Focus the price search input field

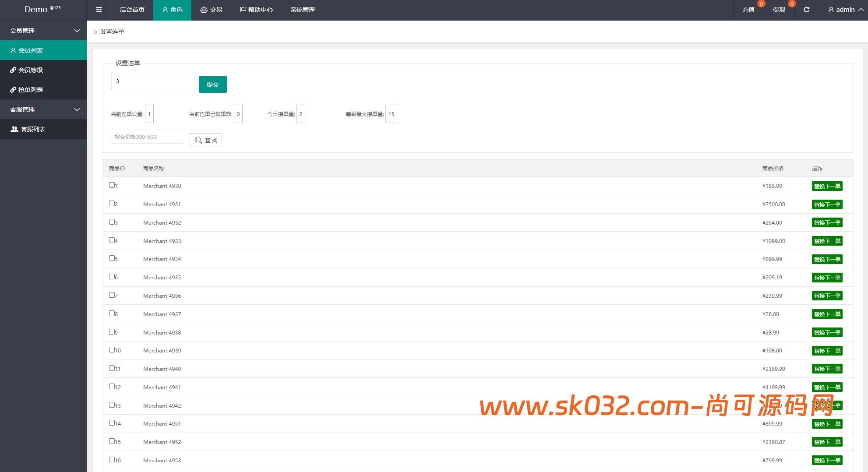[x=148, y=137]
